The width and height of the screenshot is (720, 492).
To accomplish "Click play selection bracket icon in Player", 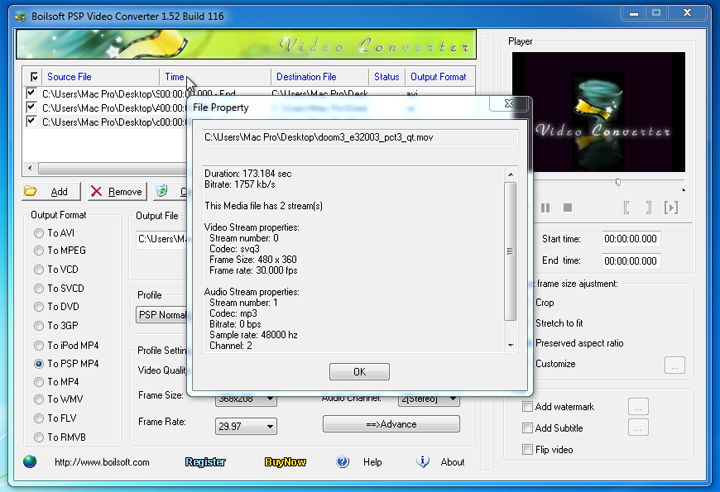I will tap(671, 208).
